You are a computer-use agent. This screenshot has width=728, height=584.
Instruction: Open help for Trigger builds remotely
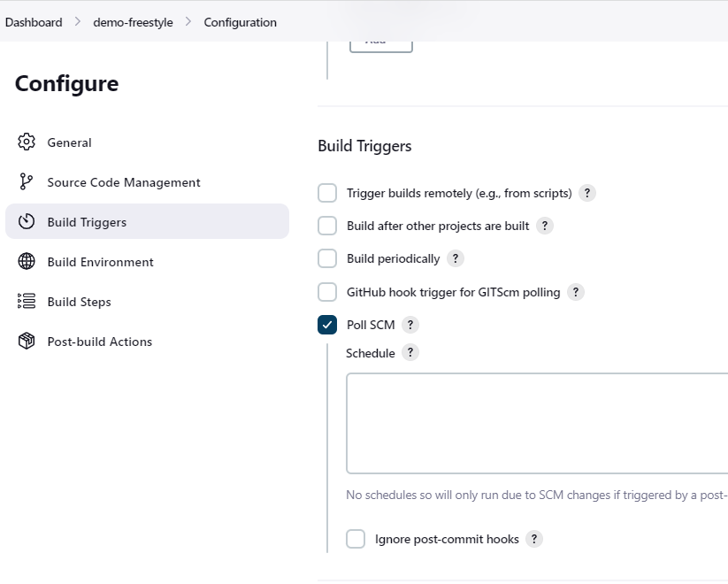[587, 193]
